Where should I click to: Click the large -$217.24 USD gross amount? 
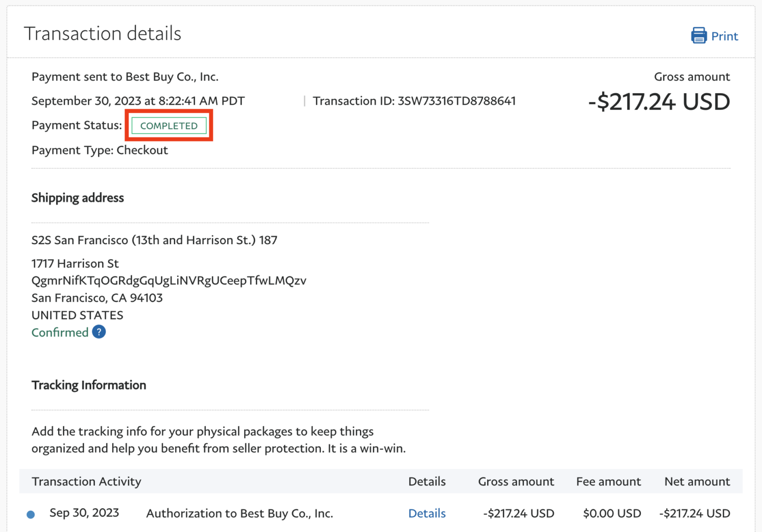coord(658,102)
